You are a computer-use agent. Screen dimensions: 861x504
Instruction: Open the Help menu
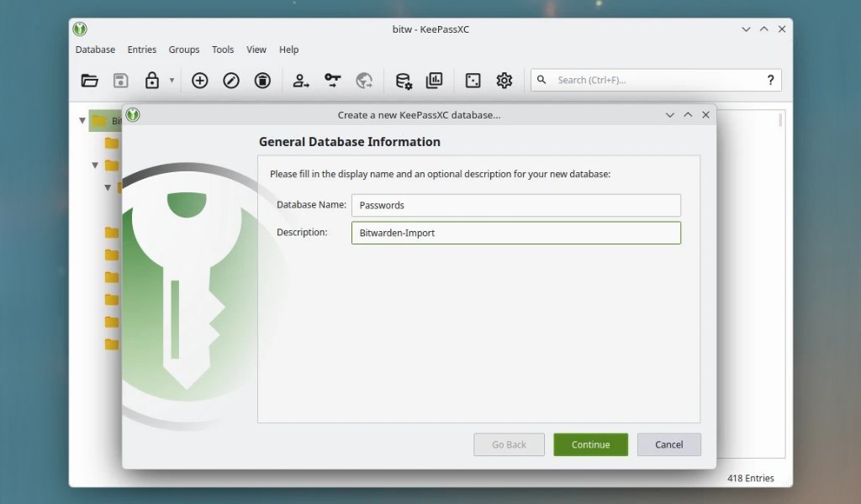click(289, 50)
